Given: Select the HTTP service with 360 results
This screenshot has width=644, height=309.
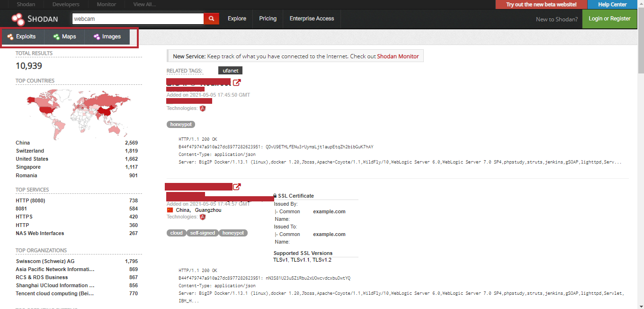Looking at the screenshot, I should [x=22, y=225].
